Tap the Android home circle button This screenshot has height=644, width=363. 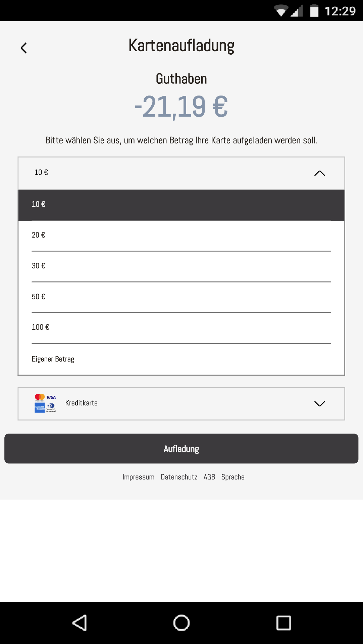182,623
